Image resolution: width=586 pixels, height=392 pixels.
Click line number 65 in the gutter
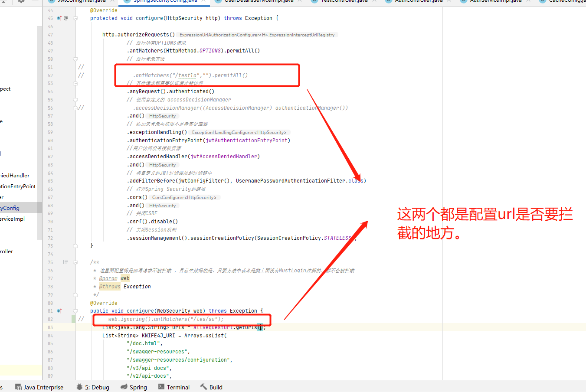click(x=50, y=181)
